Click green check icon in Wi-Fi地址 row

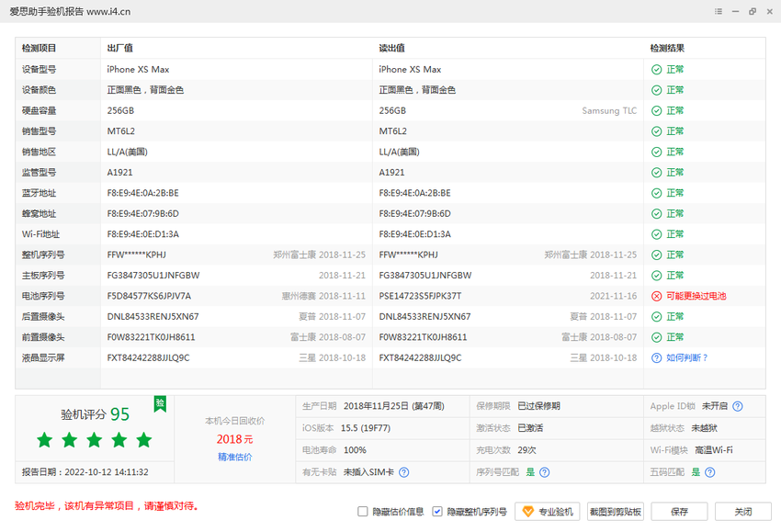(656, 234)
